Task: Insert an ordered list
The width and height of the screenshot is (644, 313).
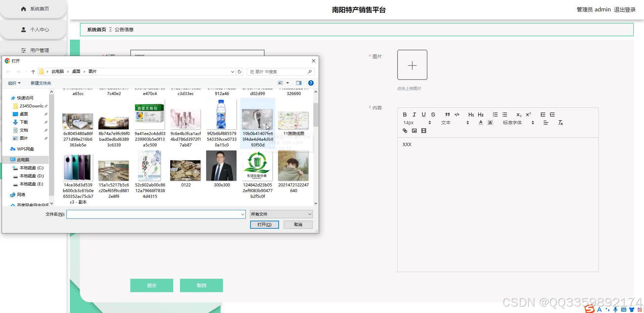Action: [x=495, y=115]
